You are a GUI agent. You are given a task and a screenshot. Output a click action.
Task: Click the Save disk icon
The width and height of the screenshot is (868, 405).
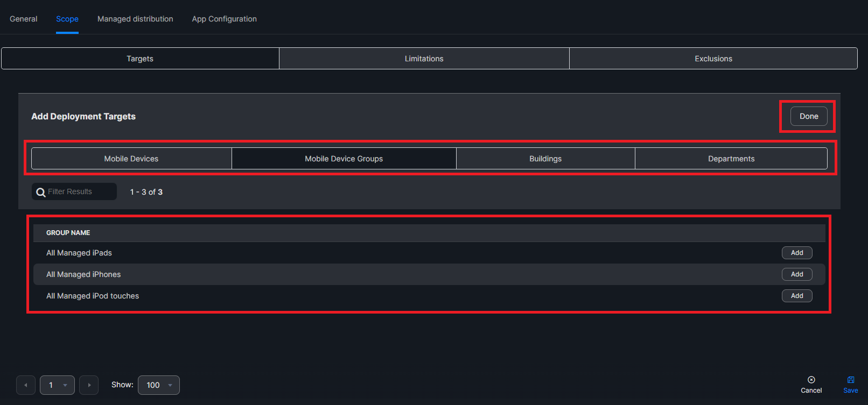tap(851, 380)
